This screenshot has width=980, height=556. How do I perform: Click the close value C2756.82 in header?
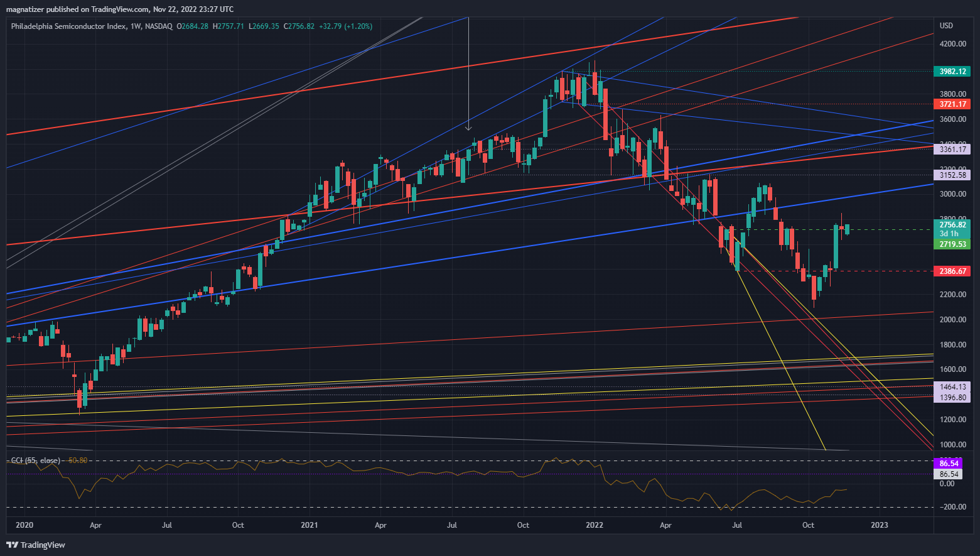(299, 26)
